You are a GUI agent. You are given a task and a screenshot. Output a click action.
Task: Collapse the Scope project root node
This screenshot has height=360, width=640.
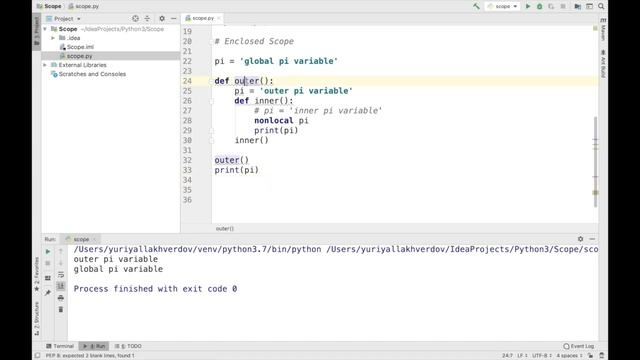pyautogui.click(x=45, y=29)
